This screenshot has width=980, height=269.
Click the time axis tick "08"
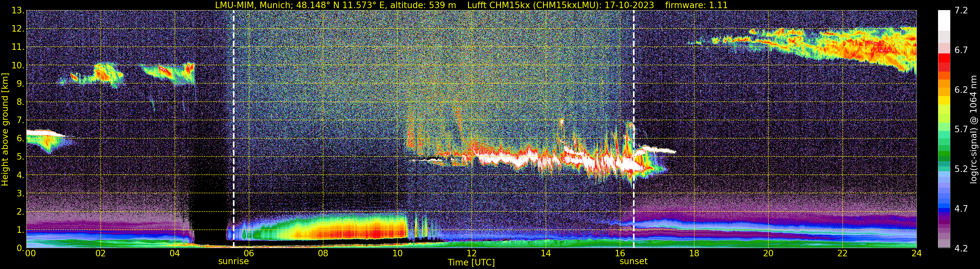(323, 253)
